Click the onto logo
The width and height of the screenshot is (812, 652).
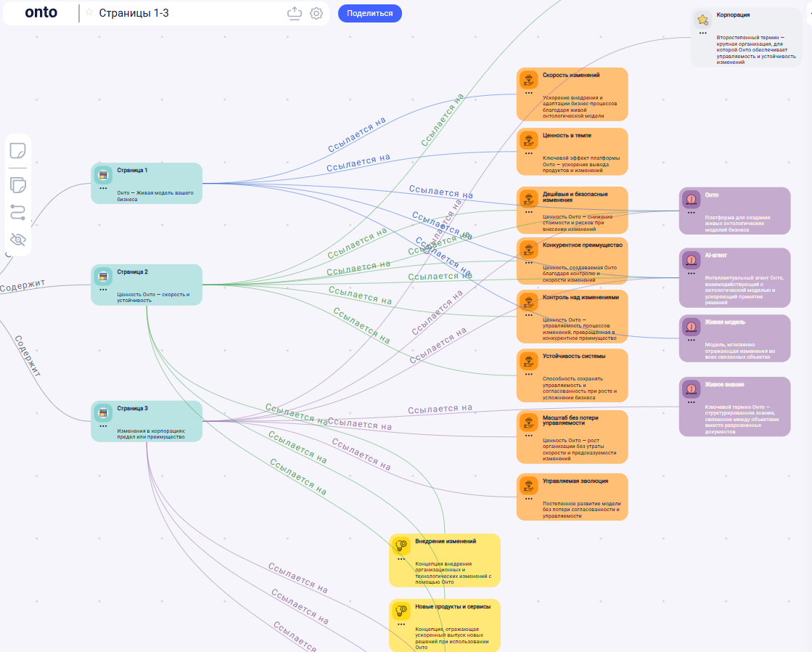point(41,12)
